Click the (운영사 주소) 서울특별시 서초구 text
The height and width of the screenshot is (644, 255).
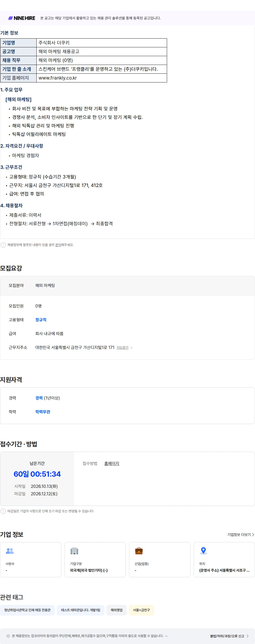[224, 570]
